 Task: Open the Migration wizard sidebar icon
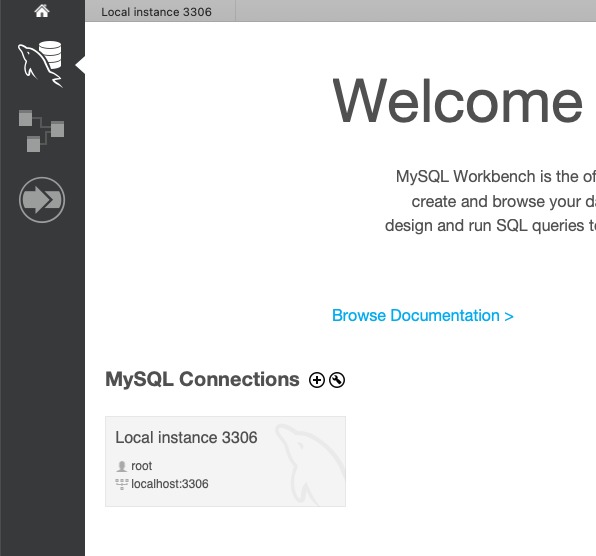(42, 200)
